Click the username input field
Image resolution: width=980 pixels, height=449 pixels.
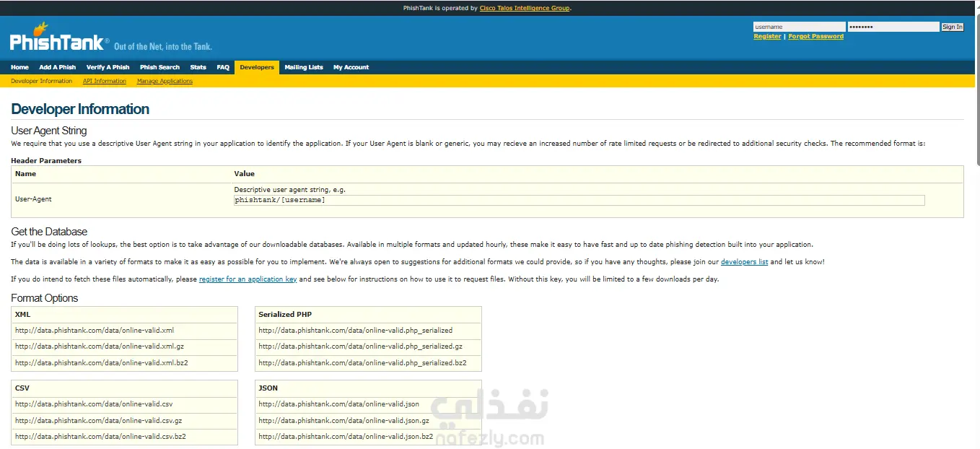point(799,27)
